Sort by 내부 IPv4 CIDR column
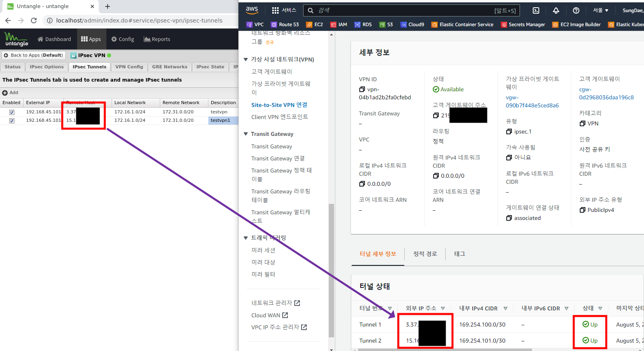The image size is (644, 351). pos(505,308)
